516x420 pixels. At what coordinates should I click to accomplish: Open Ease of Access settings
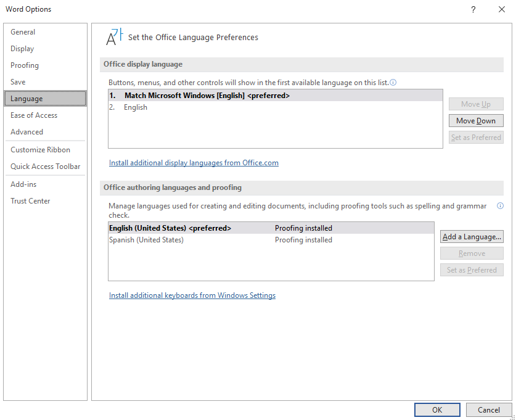[45, 115]
